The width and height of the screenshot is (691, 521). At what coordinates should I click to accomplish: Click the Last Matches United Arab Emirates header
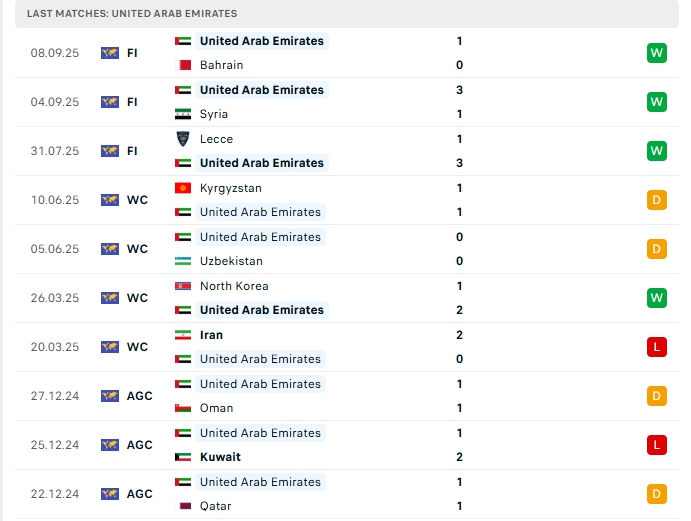pyautogui.click(x=132, y=14)
